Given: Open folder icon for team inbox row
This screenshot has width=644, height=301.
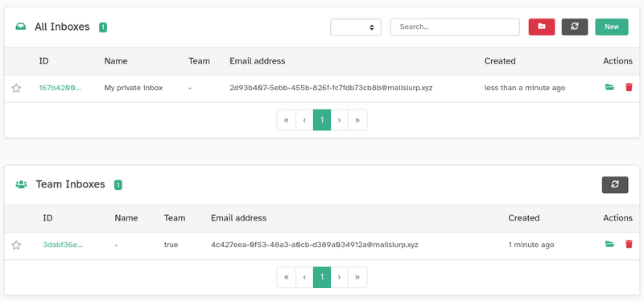Looking at the screenshot, I should pos(609,245).
